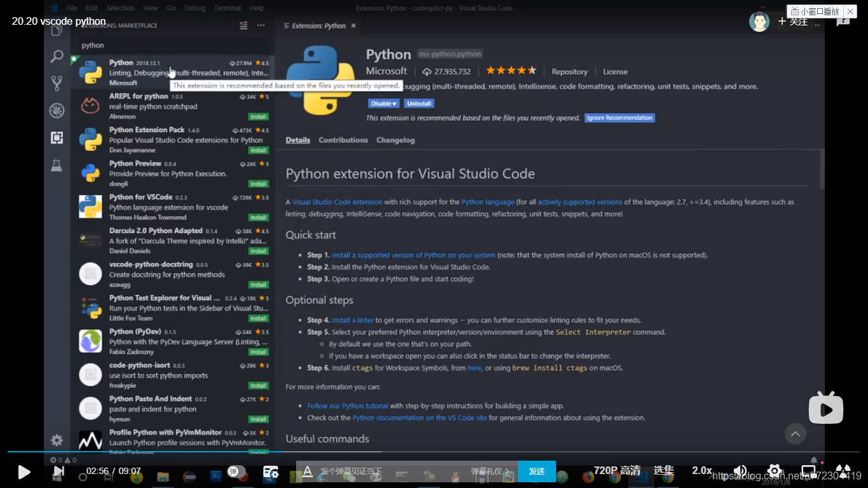Open the 弹幕礼仪 etiquette link
The image size is (868, 488).
489,471
